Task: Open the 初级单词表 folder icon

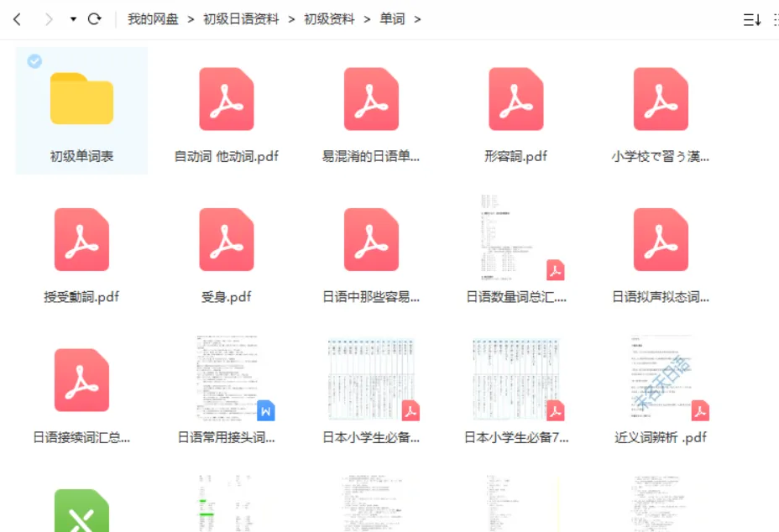Action: (81, 98)
